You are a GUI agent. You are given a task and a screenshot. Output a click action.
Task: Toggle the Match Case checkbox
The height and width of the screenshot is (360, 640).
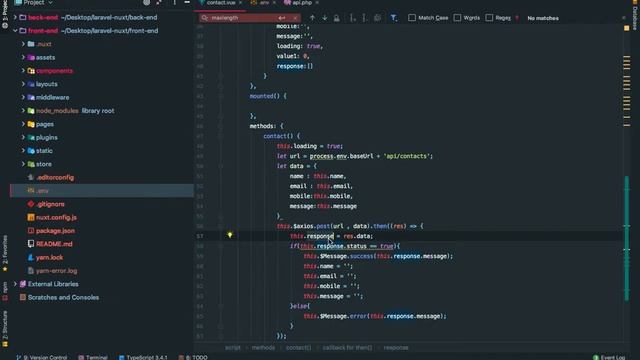412,18
